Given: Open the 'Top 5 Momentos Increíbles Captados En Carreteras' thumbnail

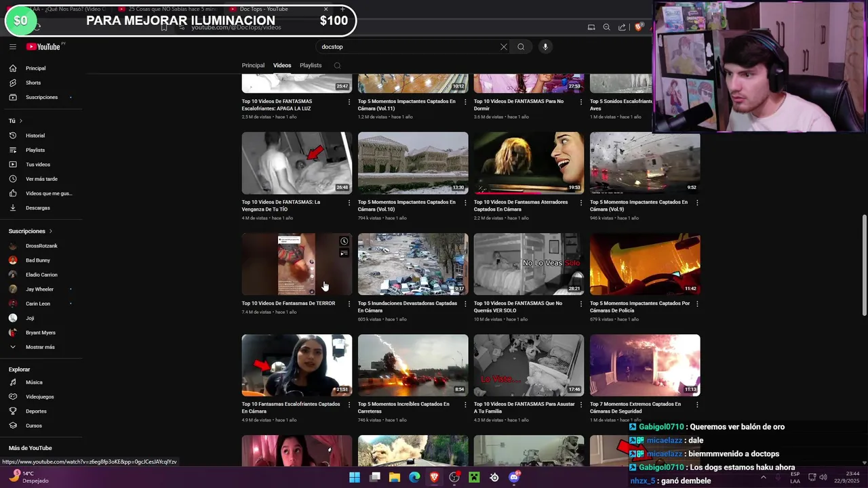Looking at the screenshot, I should [413, 365].
